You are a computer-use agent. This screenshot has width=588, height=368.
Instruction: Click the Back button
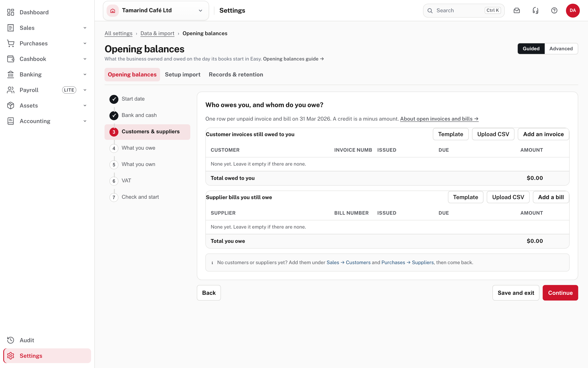(209, 293)
